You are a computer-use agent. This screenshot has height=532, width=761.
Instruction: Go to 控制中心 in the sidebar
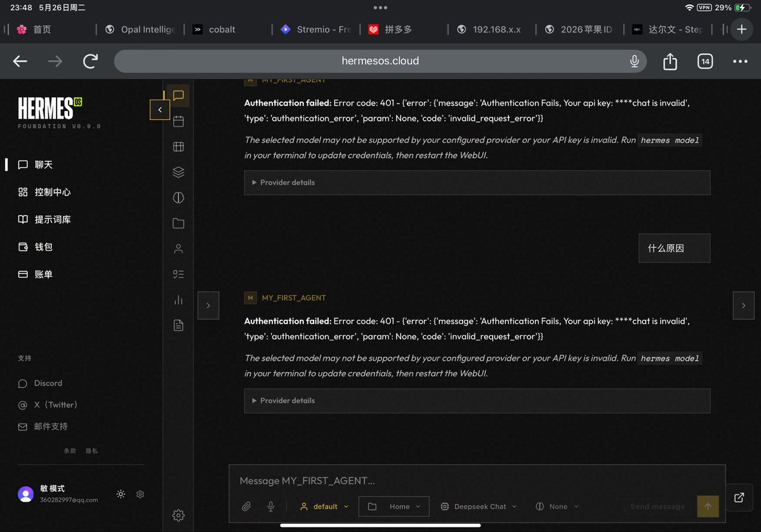(x=44, y=192)
